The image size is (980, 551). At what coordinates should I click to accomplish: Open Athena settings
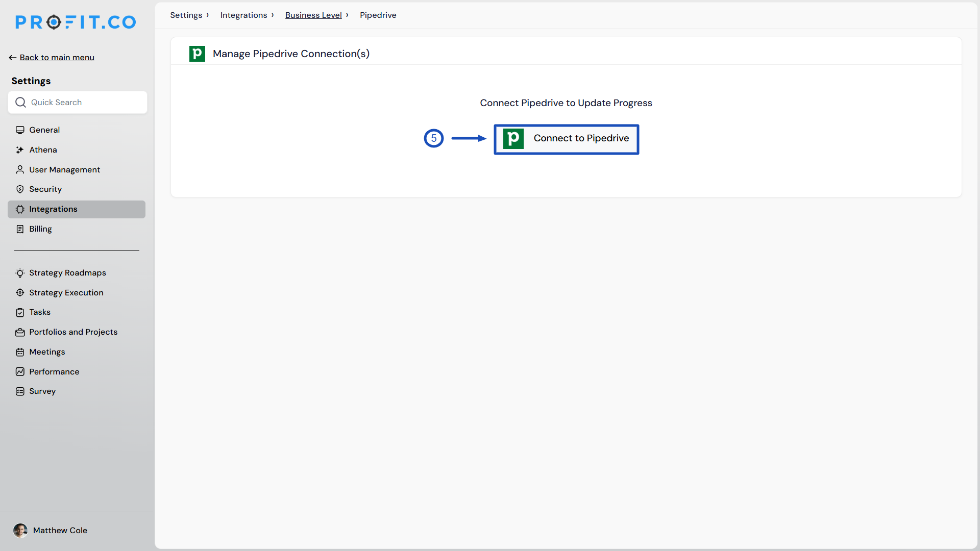tap(77, 150)
